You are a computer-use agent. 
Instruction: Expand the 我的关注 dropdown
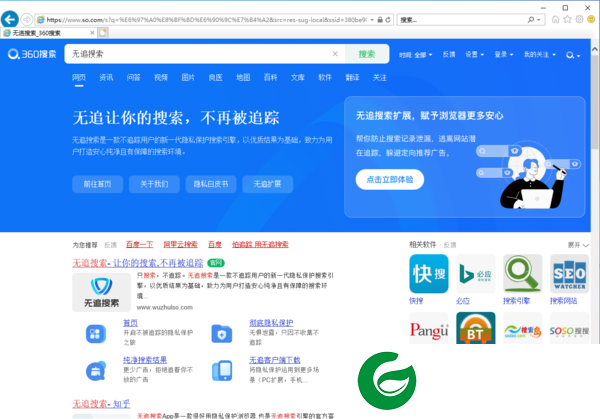pyautogui.click(x=540, y=55)
